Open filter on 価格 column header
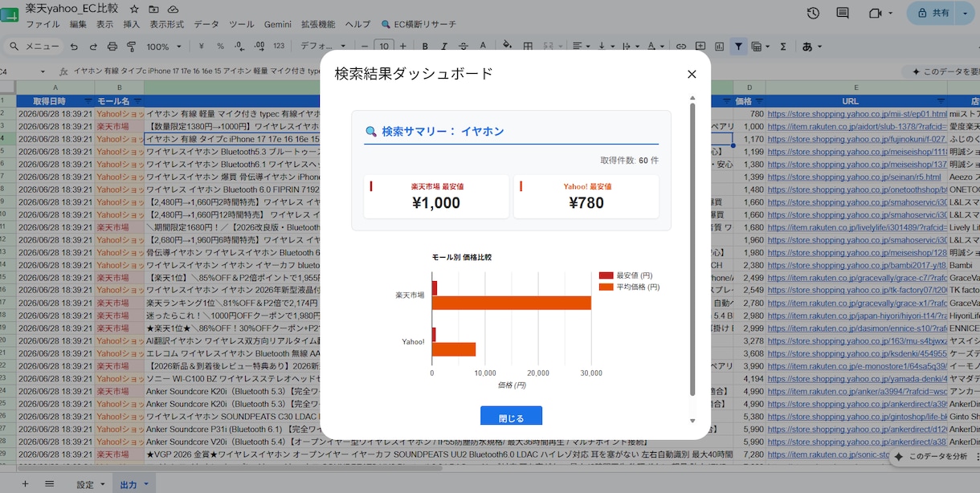980x493 pixels. (x=758, y=101)
